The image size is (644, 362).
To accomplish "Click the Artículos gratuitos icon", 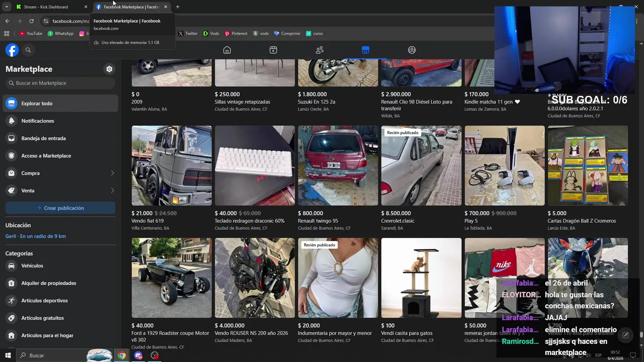I will 12,318.
